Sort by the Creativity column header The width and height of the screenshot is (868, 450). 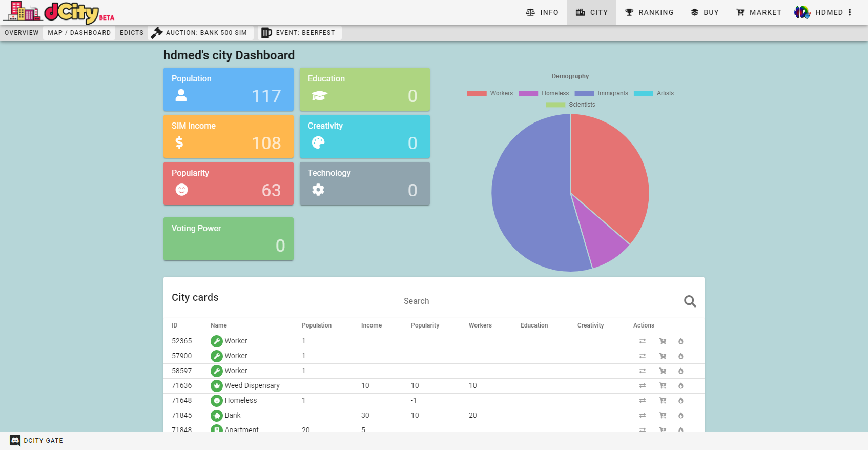pos(591,325)
